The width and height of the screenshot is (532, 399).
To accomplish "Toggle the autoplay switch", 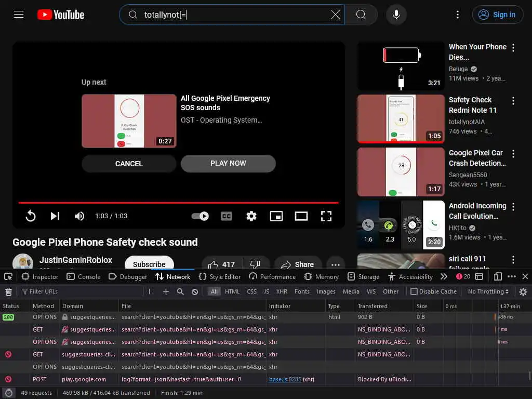I will pyautogui.click(x=200, y=216).
